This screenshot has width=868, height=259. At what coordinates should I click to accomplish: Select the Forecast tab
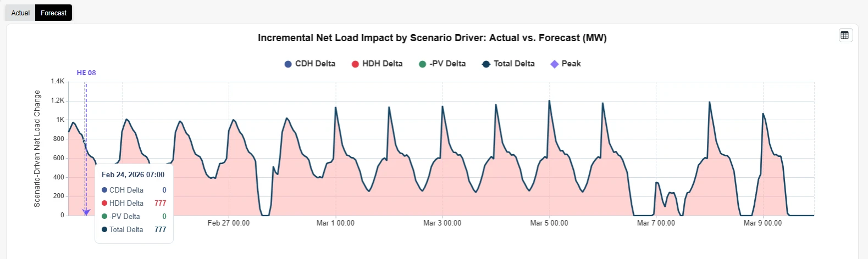[53, 13]
